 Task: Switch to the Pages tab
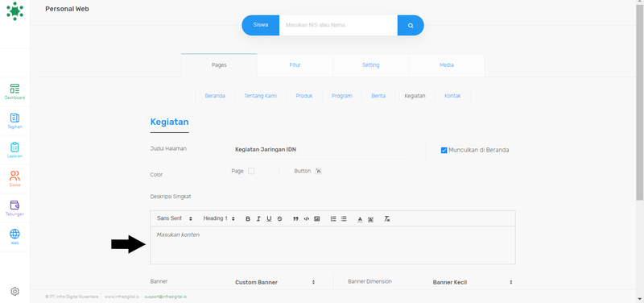tap(219, 65)
